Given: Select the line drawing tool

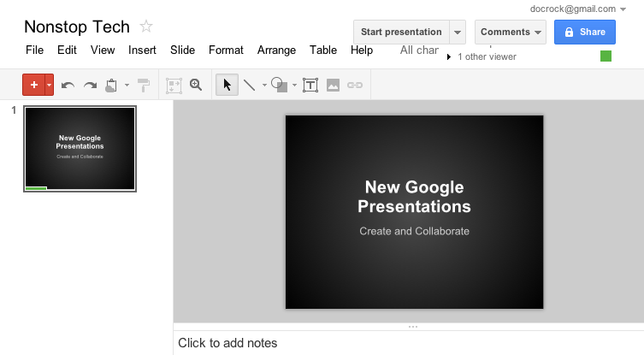Looking at the screenshot, I should pos(249,85).
